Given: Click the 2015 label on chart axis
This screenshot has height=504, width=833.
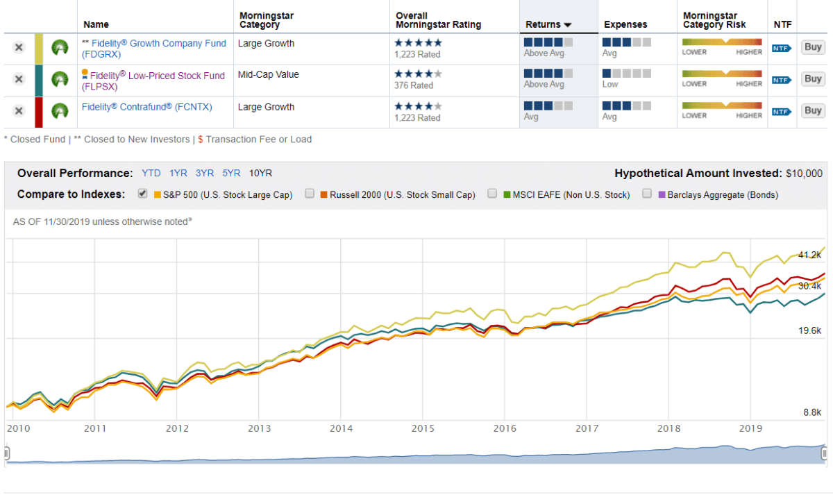Looking at the screenshot, I should (x=423, y=428).
